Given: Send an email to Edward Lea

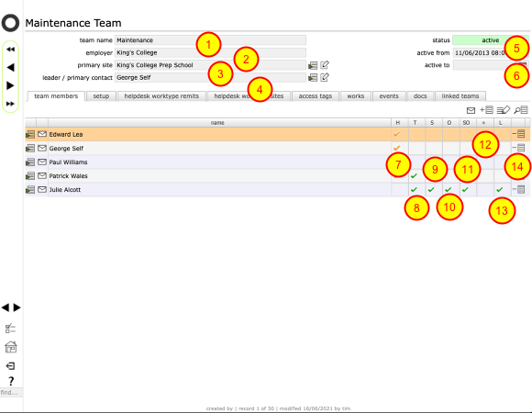Looking at the screenshot, I should pyautogui.click(x=42, y=134).
